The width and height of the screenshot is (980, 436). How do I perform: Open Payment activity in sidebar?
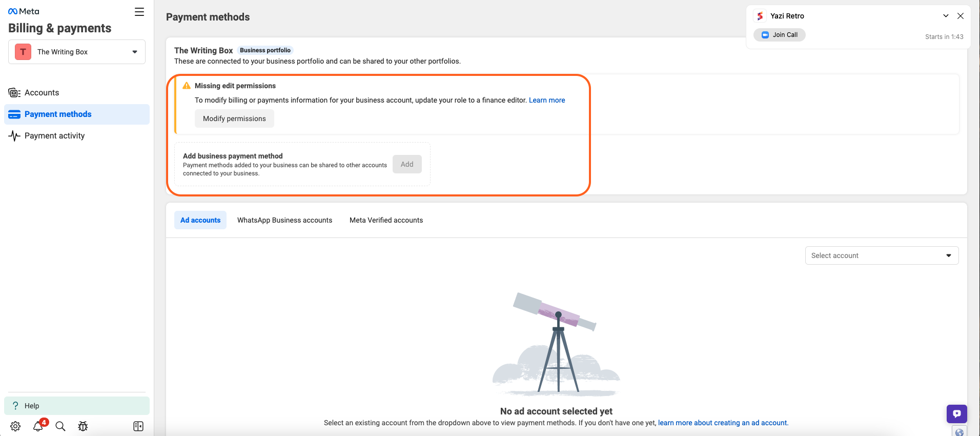tap(54, 136)
